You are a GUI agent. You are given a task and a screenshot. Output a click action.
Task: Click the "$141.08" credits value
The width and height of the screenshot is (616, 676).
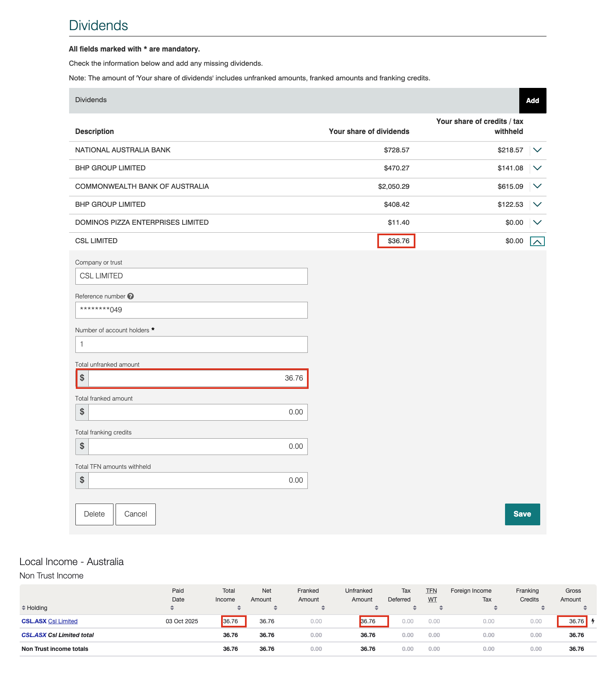510,168
